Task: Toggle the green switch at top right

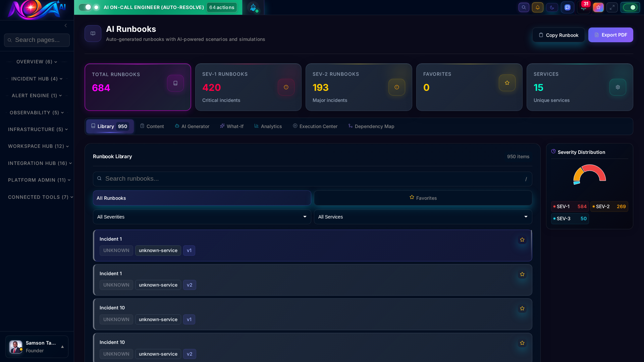Action: point(630,7)
